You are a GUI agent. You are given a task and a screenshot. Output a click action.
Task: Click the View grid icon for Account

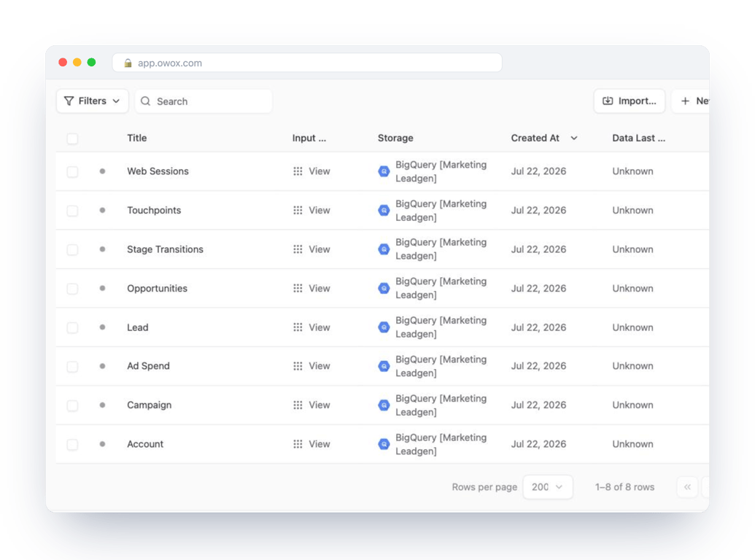click(x=298, y=444)
